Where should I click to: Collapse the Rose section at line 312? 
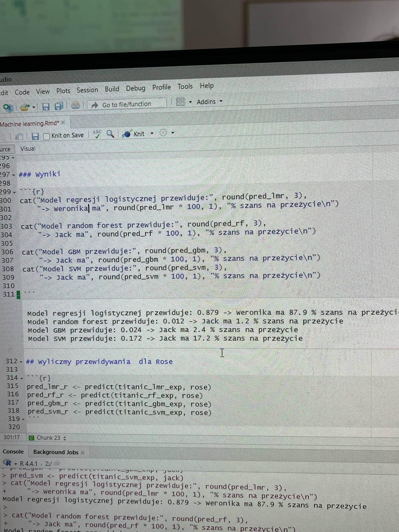tap(21, 362)
